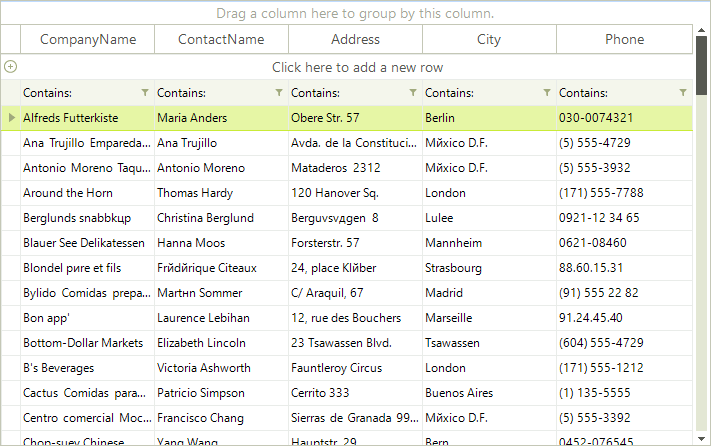
Task: Select the Ana Trujillo contact cell
Action: pos(221,143)
